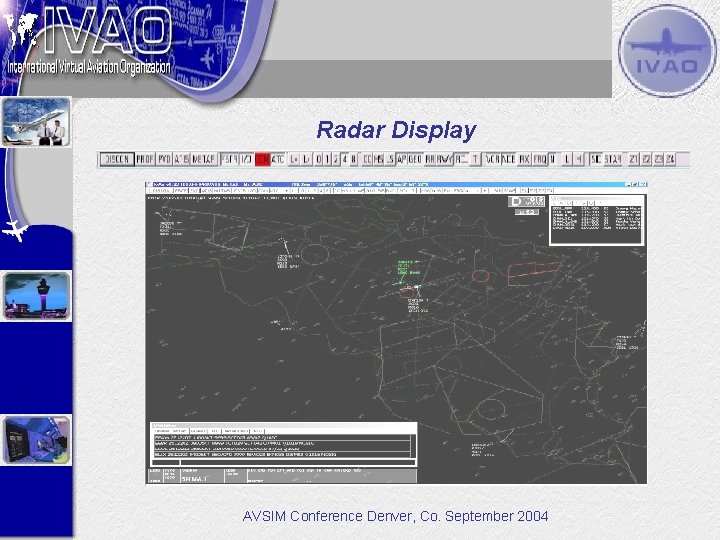
Task: Toggle the SID display button
Action: 596,159
